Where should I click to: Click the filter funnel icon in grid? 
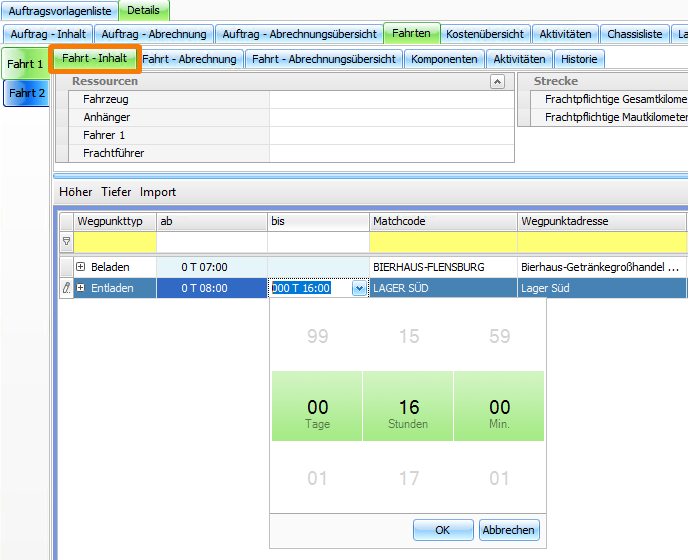coord(66,241)
